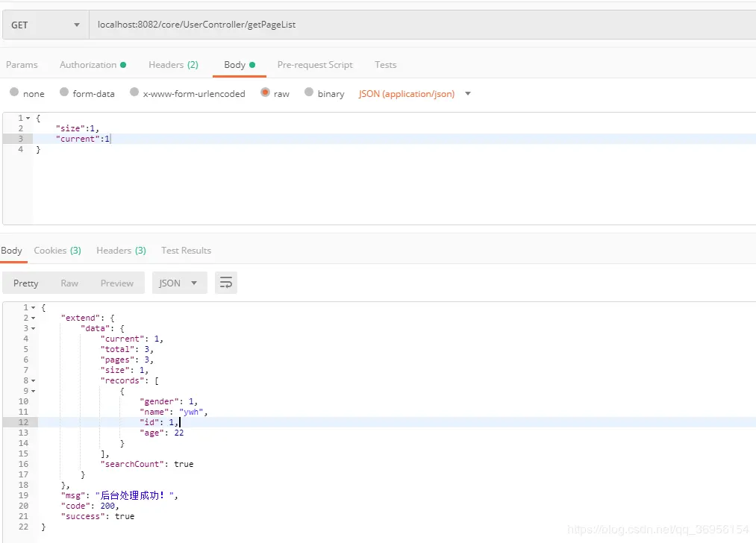Select the none body type radio
Image resolution: width=756 pixels, height=543 pixels.
pos(14,92)
